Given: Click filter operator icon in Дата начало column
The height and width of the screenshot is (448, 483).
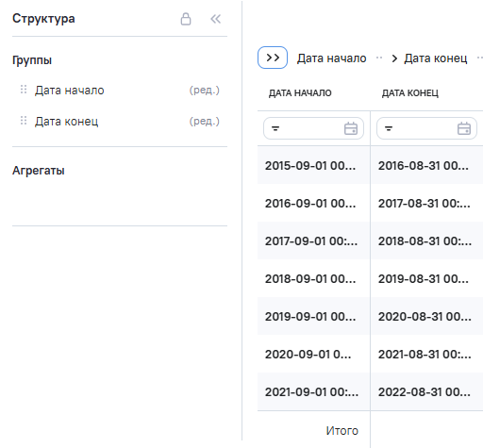Looking at the screenshot, I should pos(275,128).
